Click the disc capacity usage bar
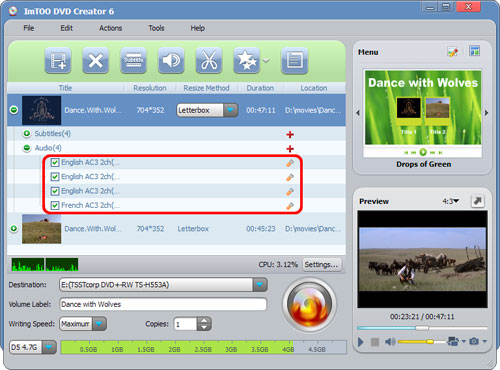The height and width of the screenshot is (370, 500). pos(204,347)
